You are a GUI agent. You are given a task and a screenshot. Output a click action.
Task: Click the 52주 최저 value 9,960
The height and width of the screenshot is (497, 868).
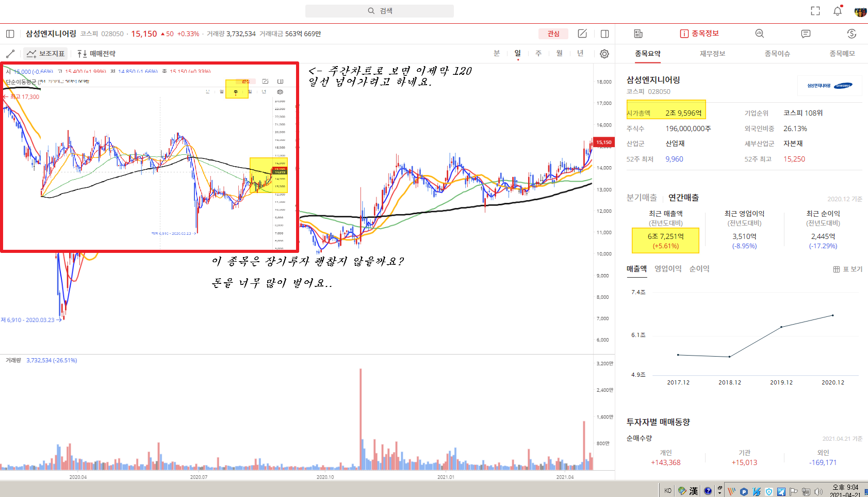[674, 159]
